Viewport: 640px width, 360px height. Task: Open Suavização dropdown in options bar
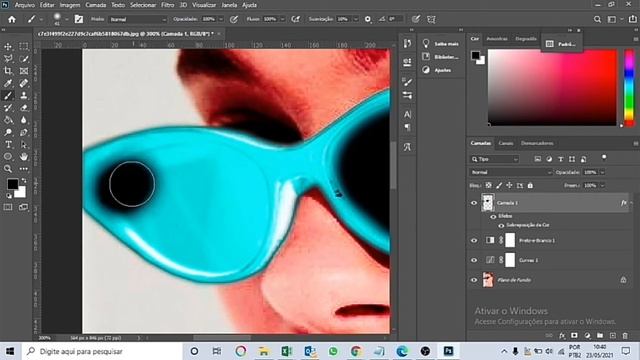356,19
